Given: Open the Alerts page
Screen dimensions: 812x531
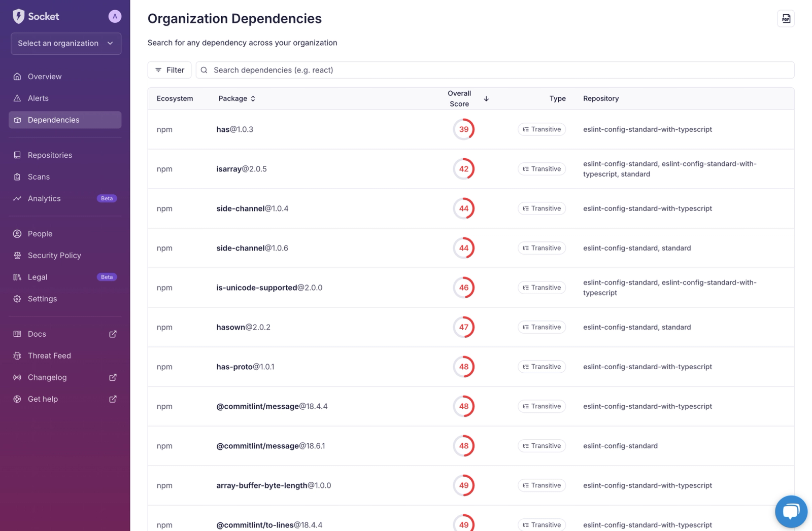Looking at the screenshot, I should coord(65,98).
